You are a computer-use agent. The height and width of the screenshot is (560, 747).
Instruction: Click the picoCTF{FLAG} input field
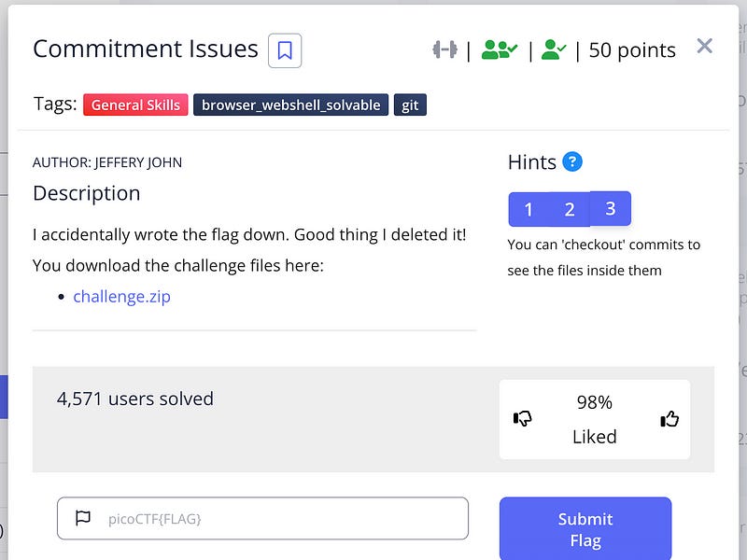click(263, 518)
